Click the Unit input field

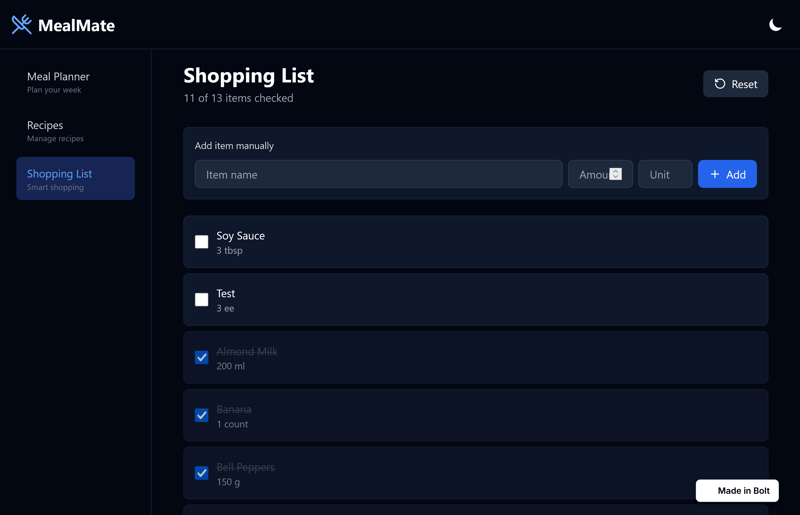pos(665,174)
